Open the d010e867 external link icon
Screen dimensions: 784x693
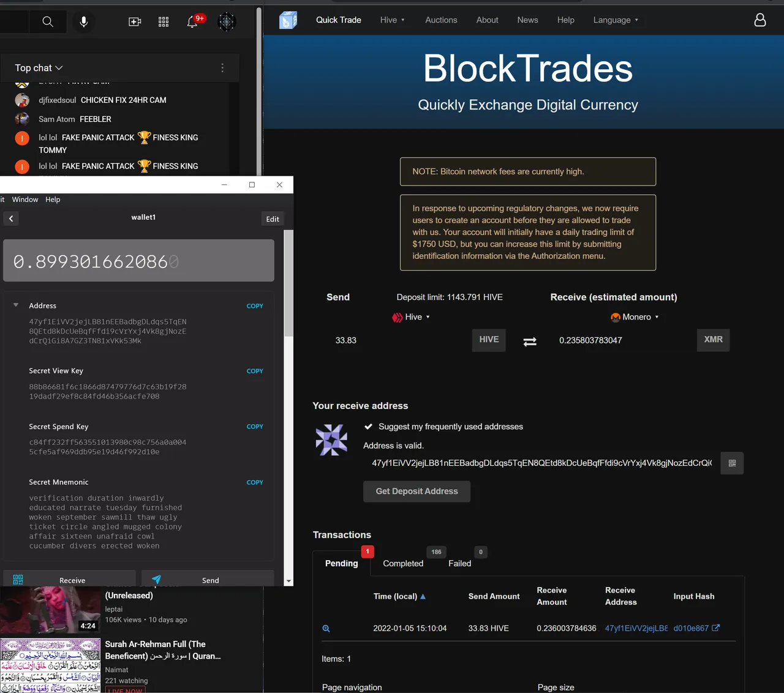tap(715, 628)
